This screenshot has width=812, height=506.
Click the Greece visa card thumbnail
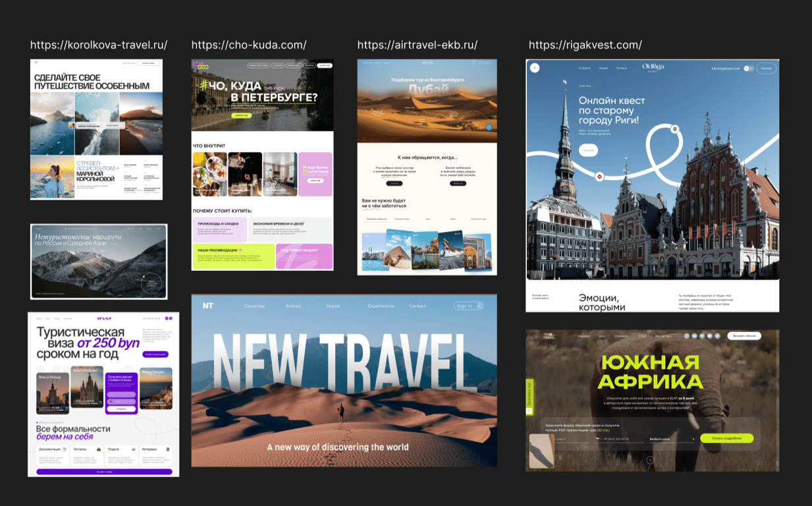[156, 389]
